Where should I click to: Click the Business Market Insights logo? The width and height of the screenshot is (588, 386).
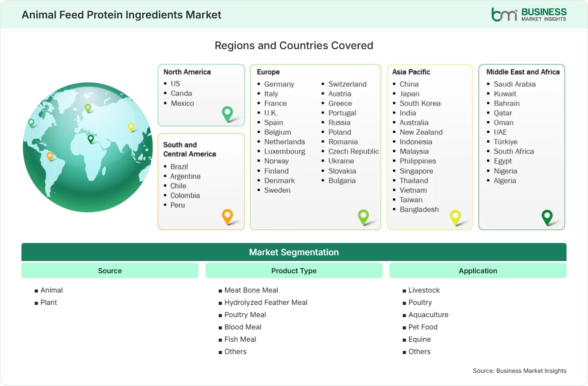click(x=529, y=14)
